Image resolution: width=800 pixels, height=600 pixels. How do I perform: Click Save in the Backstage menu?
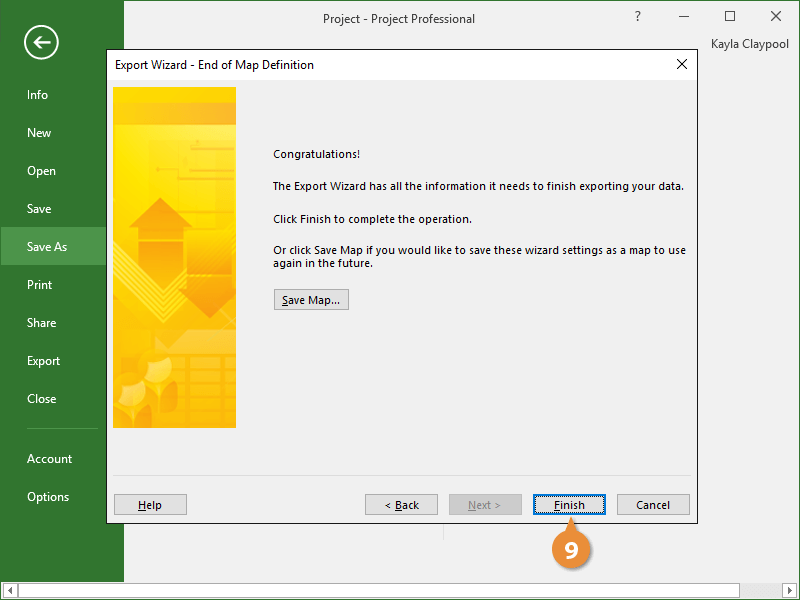(x=39, y=209)
